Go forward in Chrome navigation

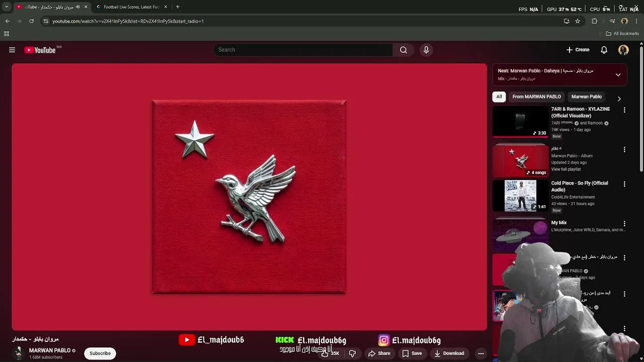(x=20, y=21)
